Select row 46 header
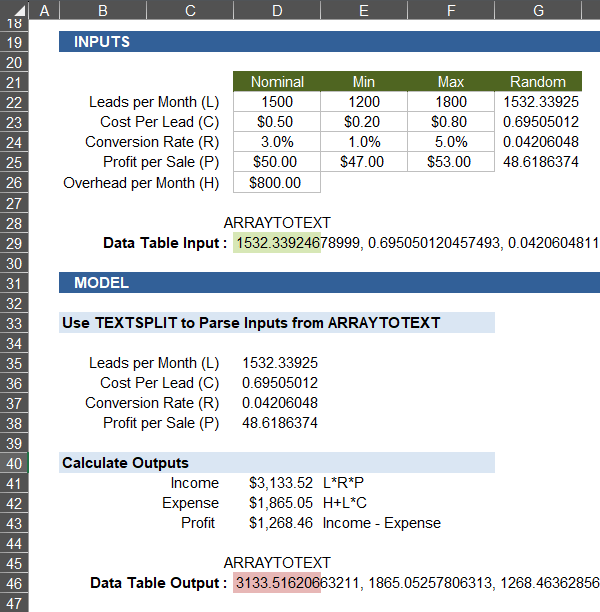600x612 pixels. [14, 584]
